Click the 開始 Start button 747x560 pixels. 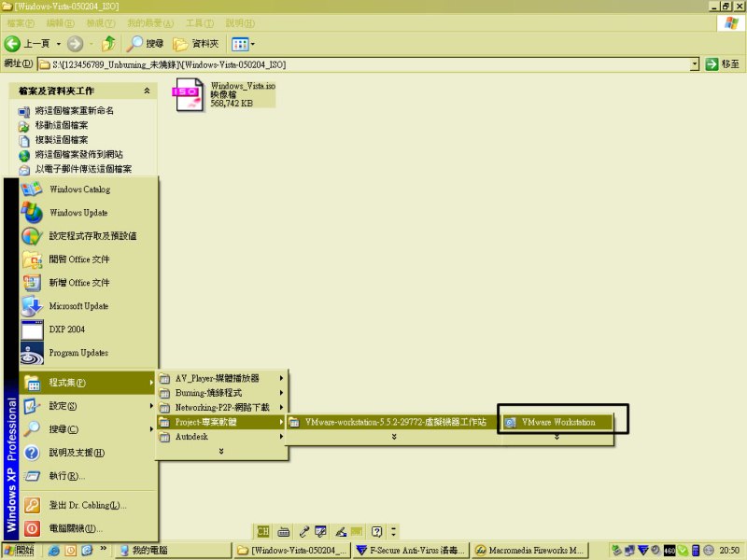(x=19, y=550)
